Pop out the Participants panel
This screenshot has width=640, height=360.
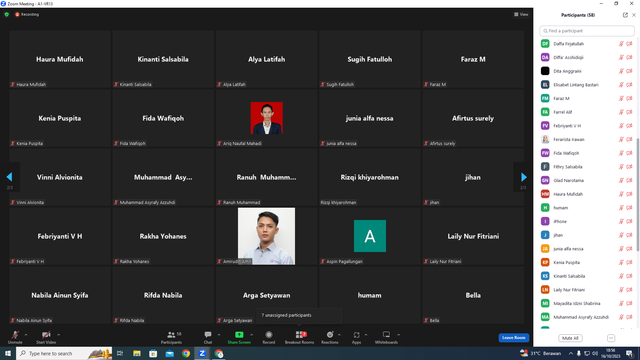click(625, 15)
